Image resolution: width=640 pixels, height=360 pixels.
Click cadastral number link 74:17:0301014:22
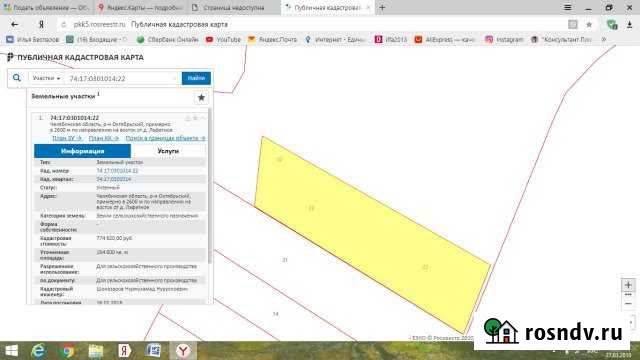pyautogui.click(x=117, y=171)
